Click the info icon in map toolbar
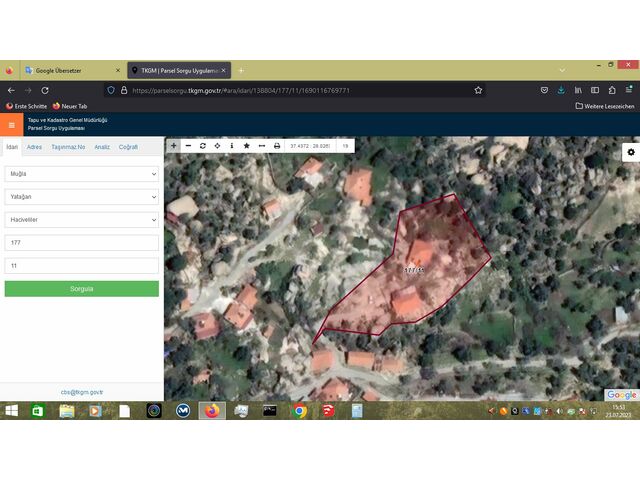The height and width of the screenshot is (480, 640). point(232,146)
